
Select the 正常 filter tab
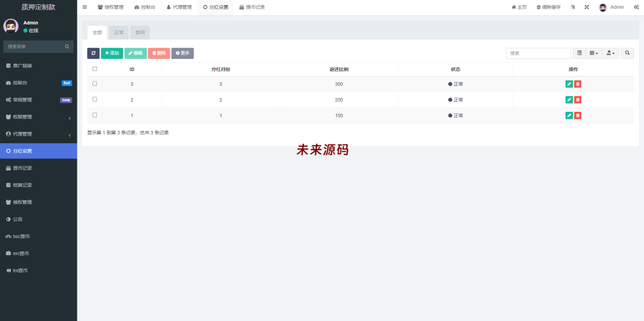click(119, 33)
